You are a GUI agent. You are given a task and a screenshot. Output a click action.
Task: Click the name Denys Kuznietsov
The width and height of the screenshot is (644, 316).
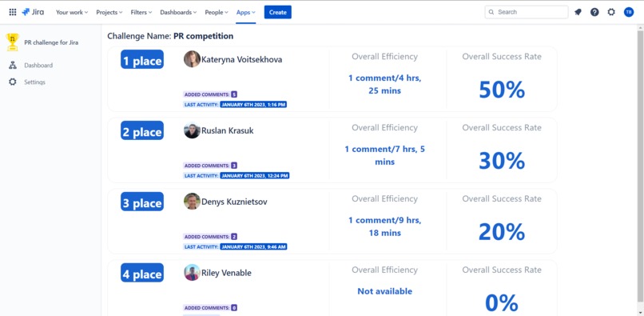[234, 202]
